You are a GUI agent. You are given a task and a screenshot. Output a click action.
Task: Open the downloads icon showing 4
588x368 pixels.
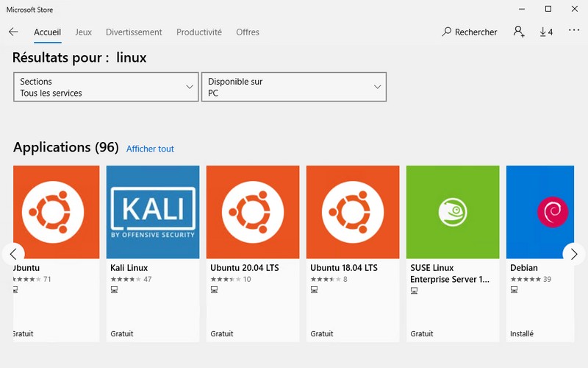545,32
